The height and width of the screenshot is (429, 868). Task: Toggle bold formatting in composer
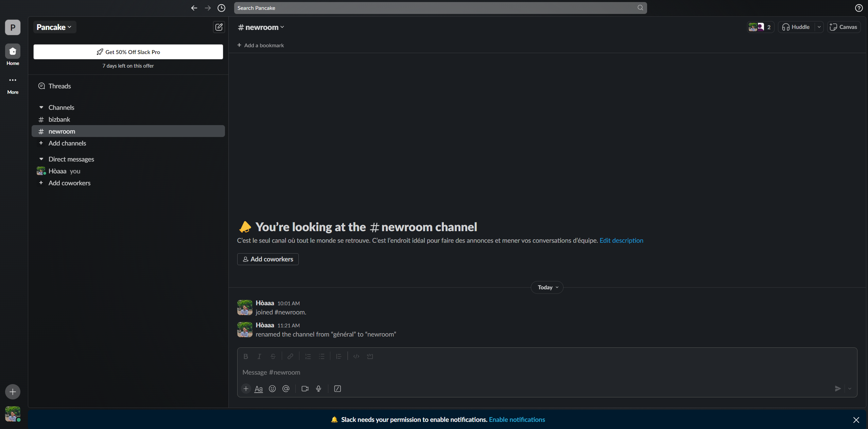pyautogui.click(x=246, y=356)
